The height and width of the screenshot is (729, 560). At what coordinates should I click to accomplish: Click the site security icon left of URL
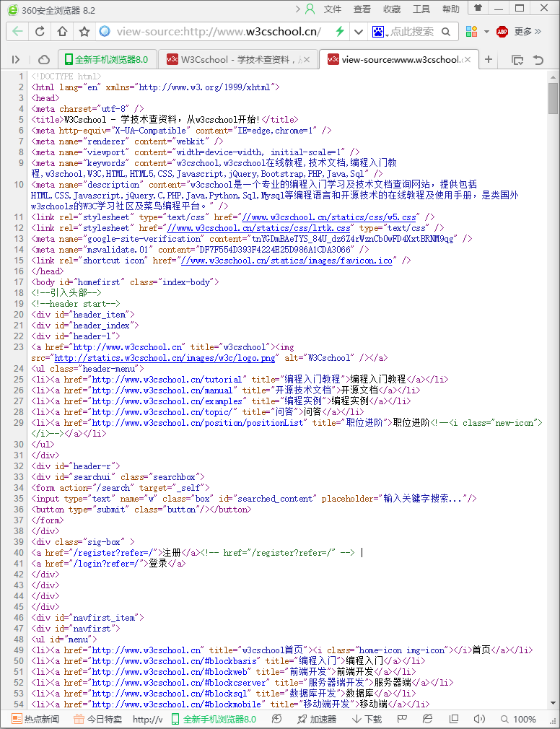(x=105, y=31)
